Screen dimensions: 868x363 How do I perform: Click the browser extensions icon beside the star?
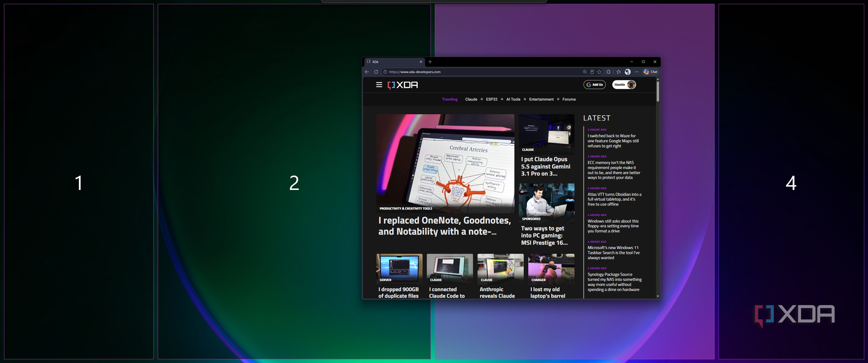[x=609, y=72]
